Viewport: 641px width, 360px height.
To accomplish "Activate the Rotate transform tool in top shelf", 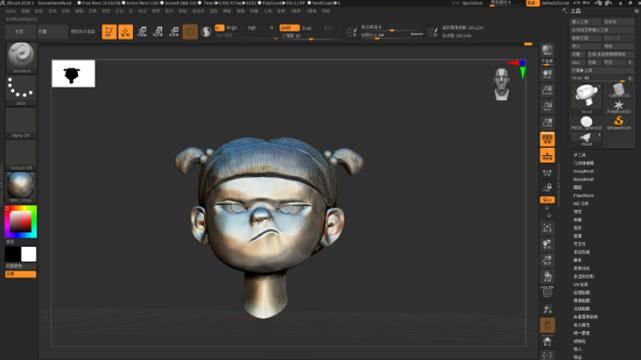I will coord(174,31).
